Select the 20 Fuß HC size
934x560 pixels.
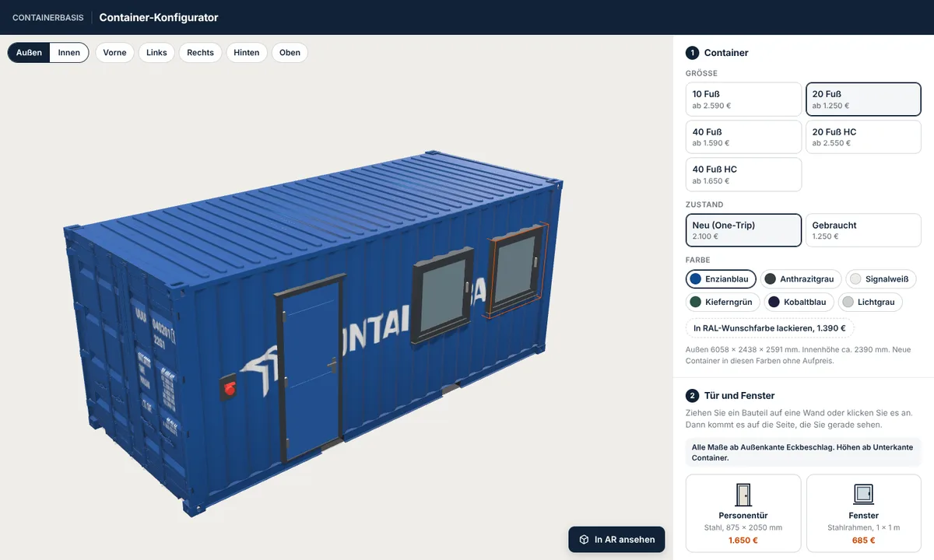tap(863, 137)
